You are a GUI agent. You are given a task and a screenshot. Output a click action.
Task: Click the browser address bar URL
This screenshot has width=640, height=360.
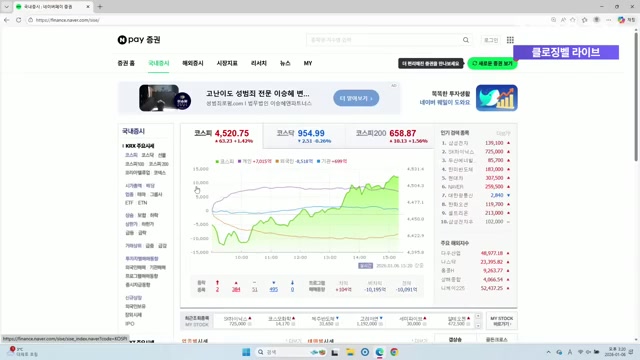click(x=67, y=20)
